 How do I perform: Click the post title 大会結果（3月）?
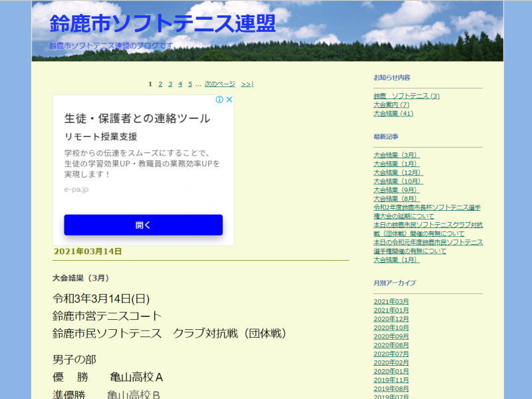(x=80, y=278)
